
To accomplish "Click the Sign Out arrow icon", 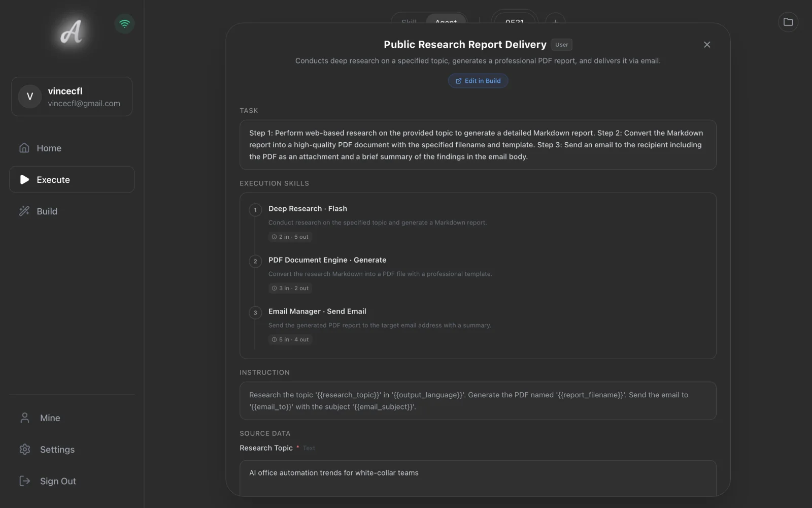I will tap(24, 481).
